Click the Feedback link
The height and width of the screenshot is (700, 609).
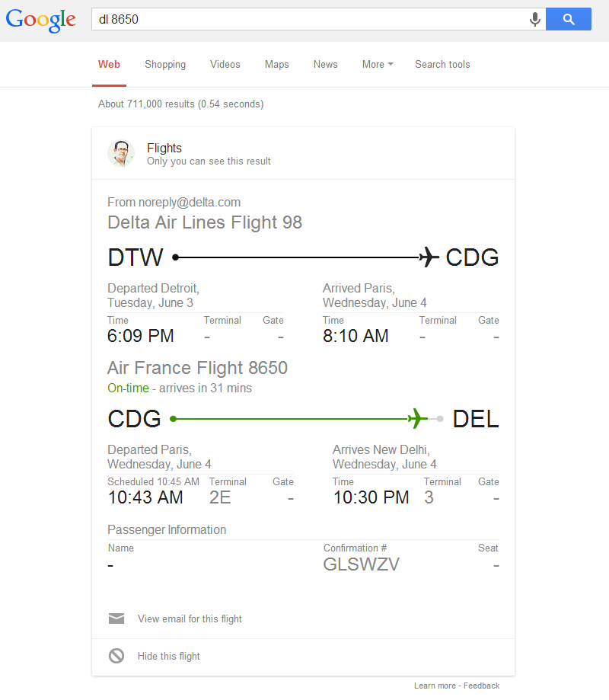[481, 686]
